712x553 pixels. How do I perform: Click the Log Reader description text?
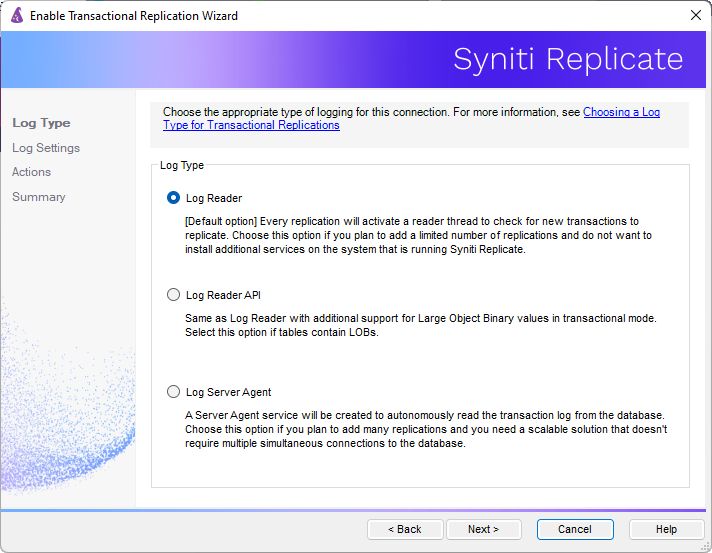[x=418, y=235]
